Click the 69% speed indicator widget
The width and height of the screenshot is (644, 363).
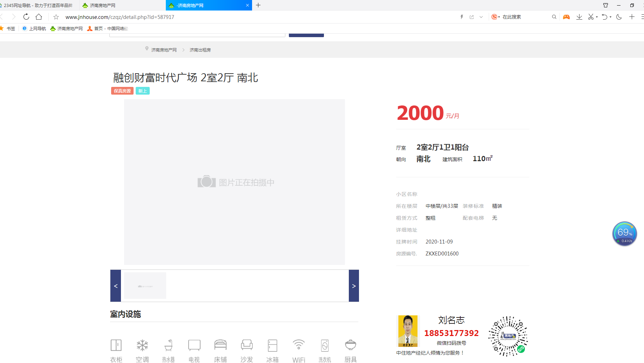pos(624,233)
